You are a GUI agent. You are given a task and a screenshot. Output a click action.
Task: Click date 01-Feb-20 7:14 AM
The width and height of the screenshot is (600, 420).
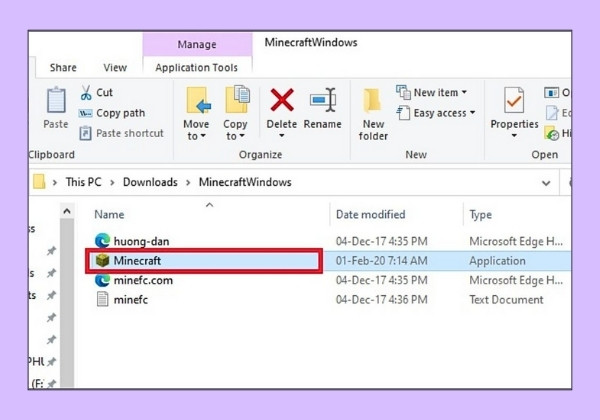point(382,261)
